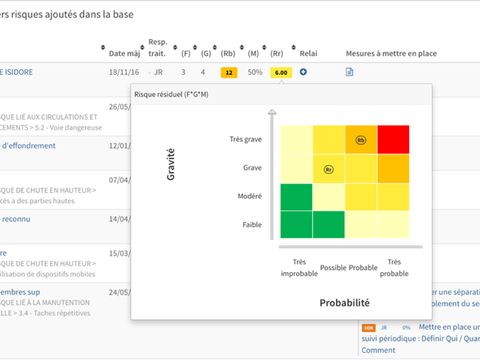480x360 pixels.
Task: Open the ISIDORE risk link
Action: click(16, 72)
